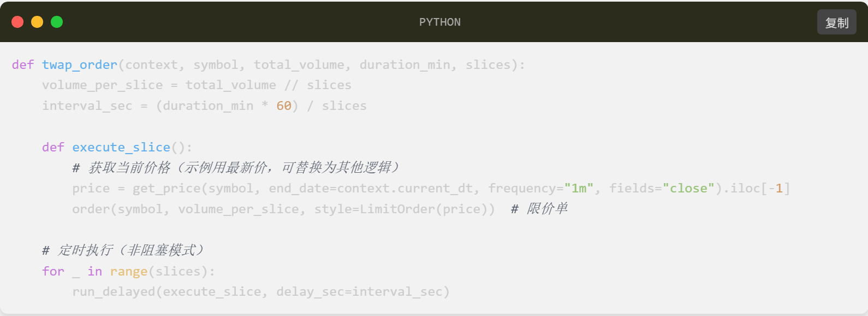
Task: Click the twap_order function name
Action: (80, 65)
